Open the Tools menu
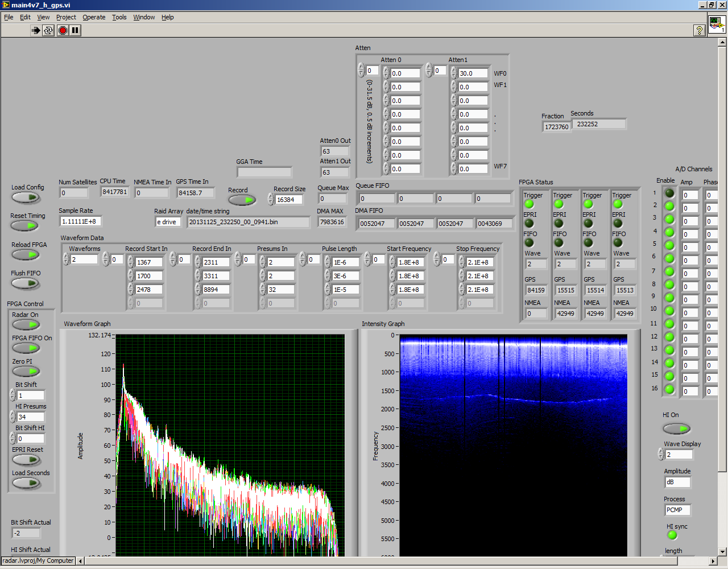 119,17
